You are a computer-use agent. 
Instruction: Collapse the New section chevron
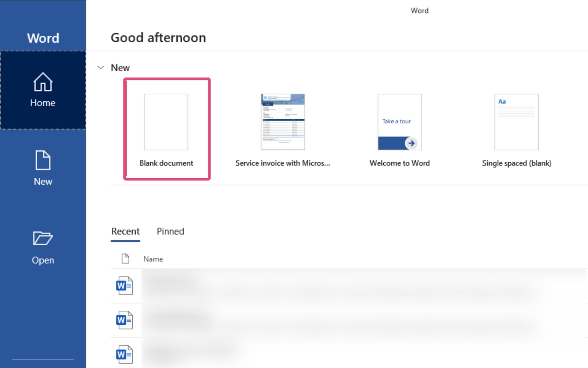click(100, 68)
